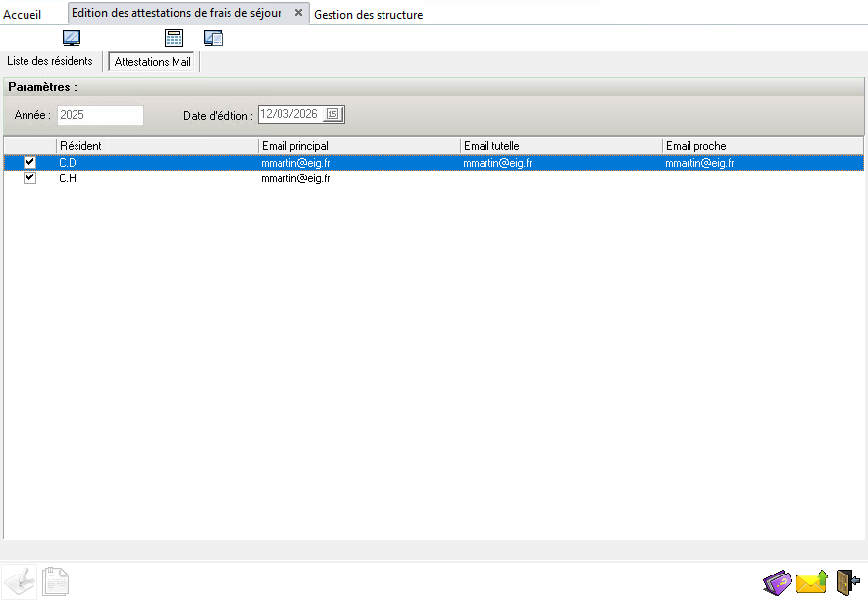This screenshot has width=868, height=600.
Task: Select the Attestations Mail tab
Action: click(152, 62)
